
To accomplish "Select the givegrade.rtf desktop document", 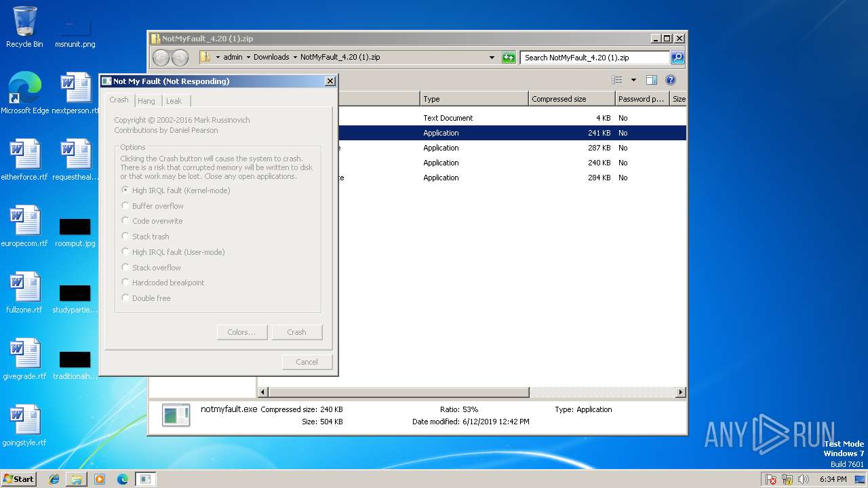I will coord(24,359).
